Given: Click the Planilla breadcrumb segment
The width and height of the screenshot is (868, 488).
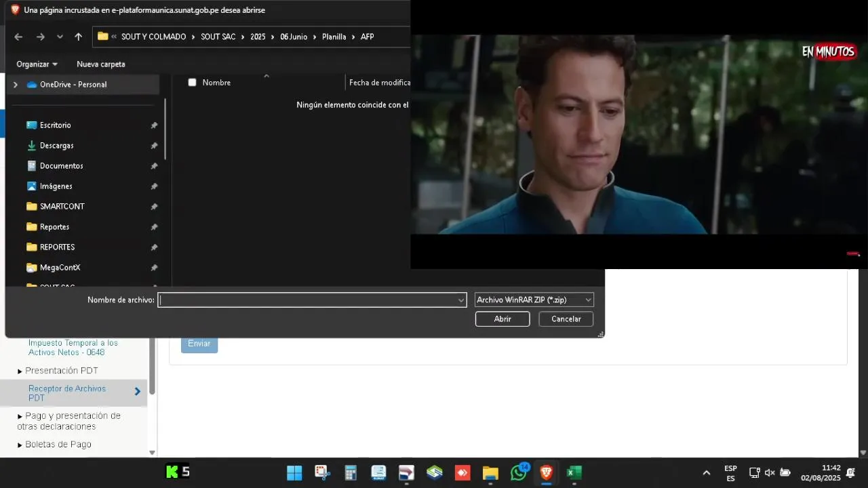Looking at the screenshot, I should pyautogui.click(x=334, y=37).
